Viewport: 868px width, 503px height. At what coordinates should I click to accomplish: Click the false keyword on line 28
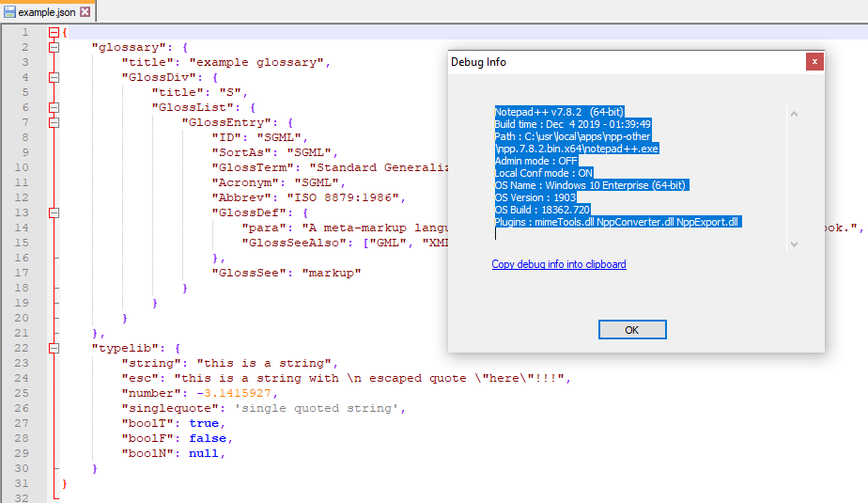point(209,438)
